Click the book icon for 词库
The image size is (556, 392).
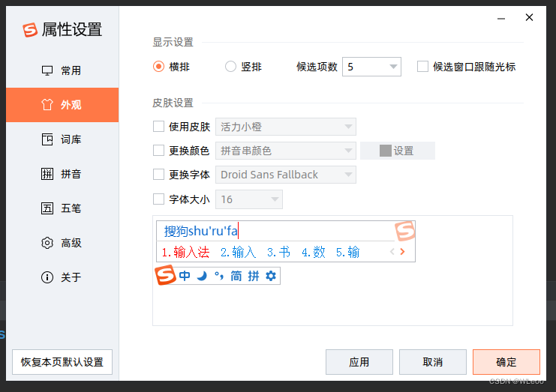(47, 139)
